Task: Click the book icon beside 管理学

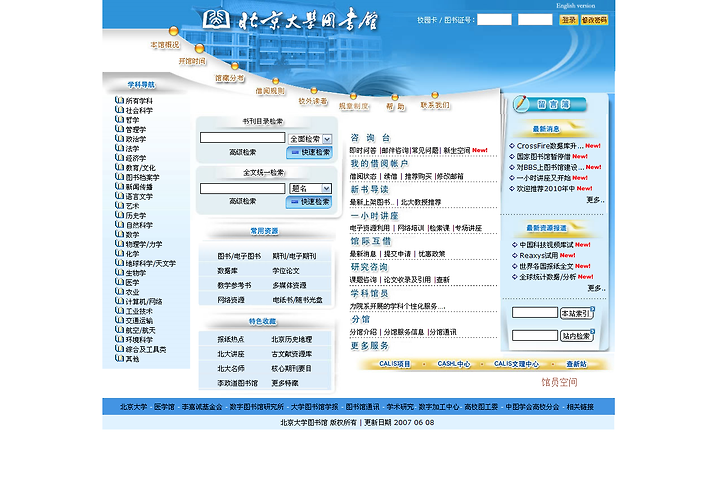Action: point(119,129)
